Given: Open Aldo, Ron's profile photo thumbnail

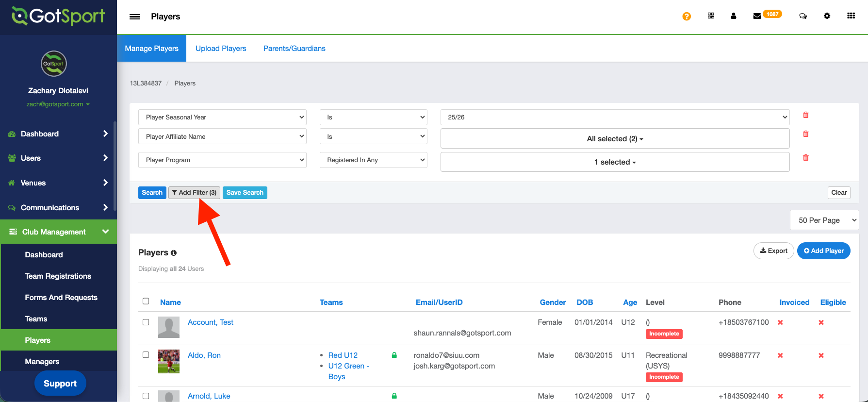Looking at the screenshot, I should tap(169, 361).
